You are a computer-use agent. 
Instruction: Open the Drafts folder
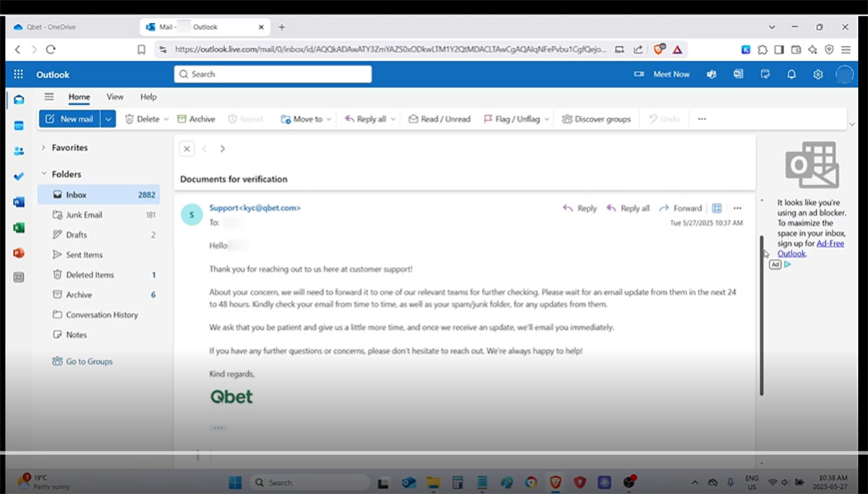98,235
